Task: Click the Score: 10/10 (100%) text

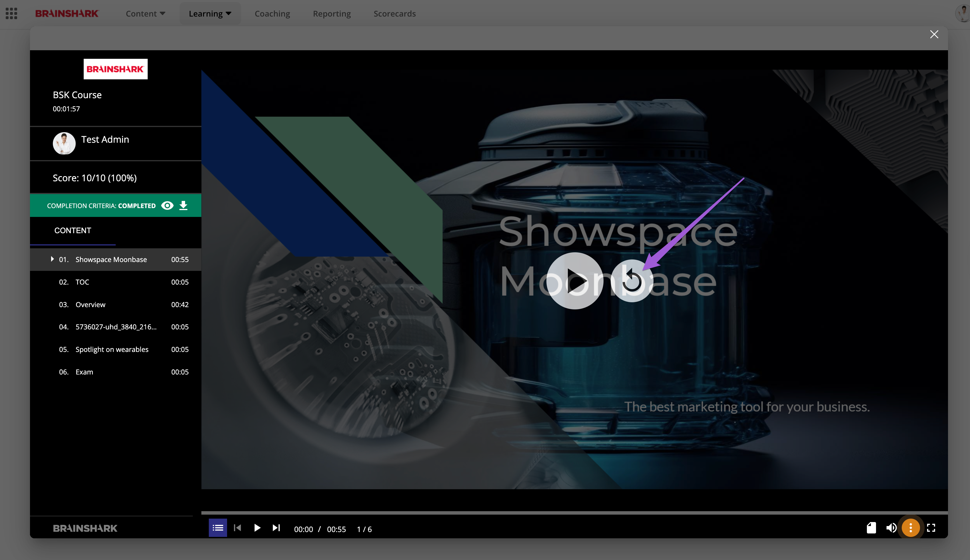Action: click(x=95, y=178)
